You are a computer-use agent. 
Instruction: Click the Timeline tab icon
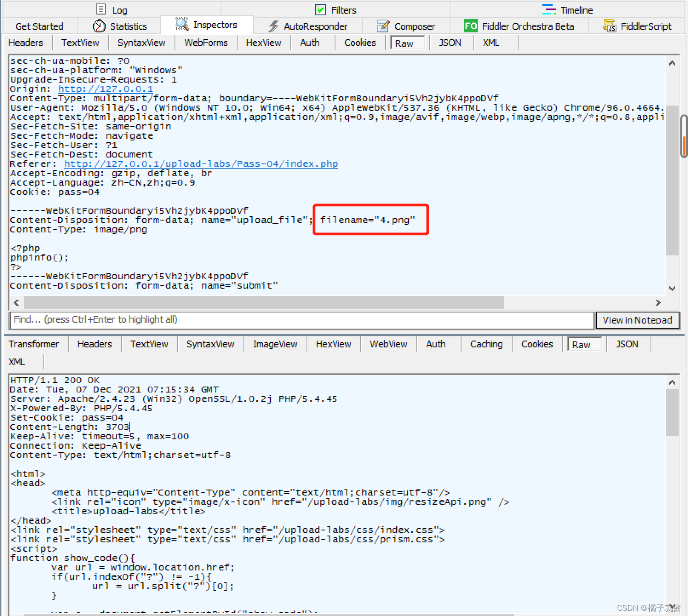549,9
